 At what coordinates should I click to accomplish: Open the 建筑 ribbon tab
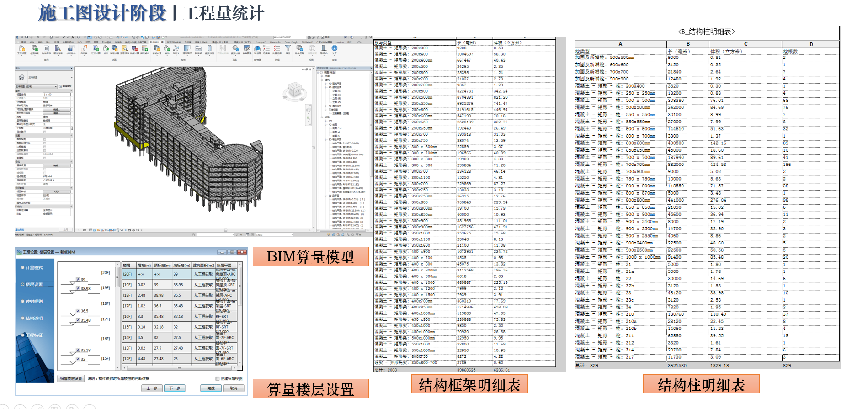[x=24, y=42]
